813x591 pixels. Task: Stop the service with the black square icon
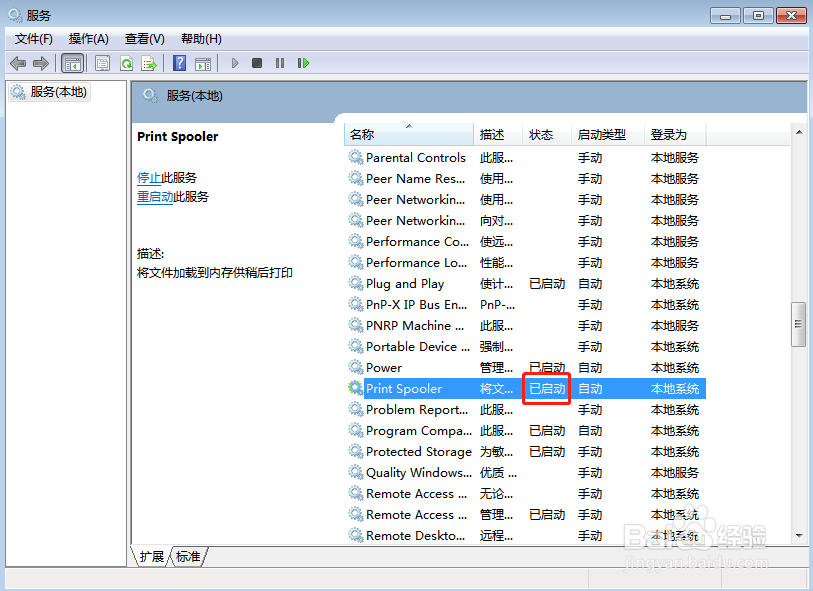point(257,63)
